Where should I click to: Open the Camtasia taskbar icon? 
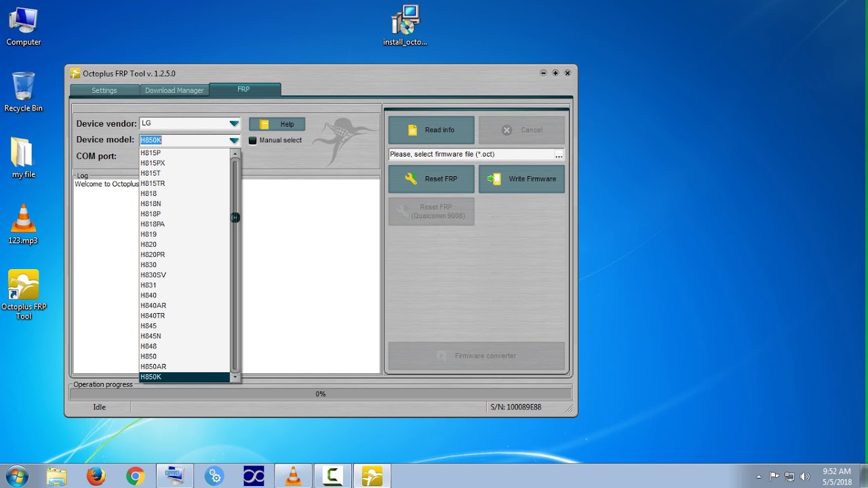coord(332,476)
